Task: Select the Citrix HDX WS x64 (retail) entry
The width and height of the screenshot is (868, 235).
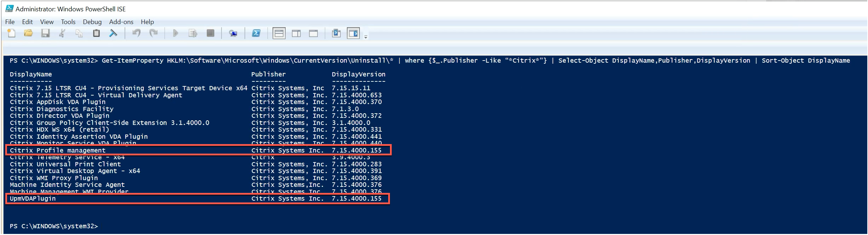Action: tap(59, 130)
